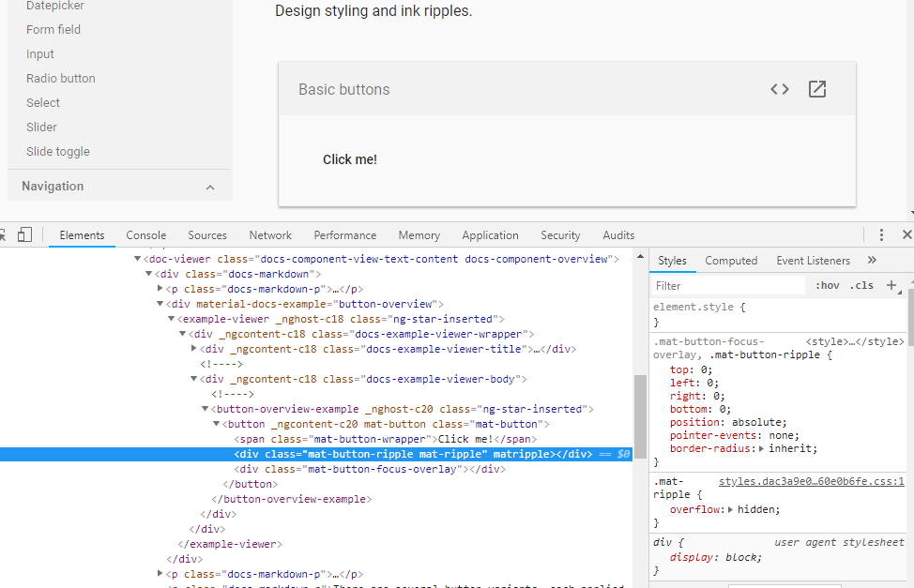Add a new style rule with the plus icon
This screenshot has width=914, height=588.
tap(890, 285)
